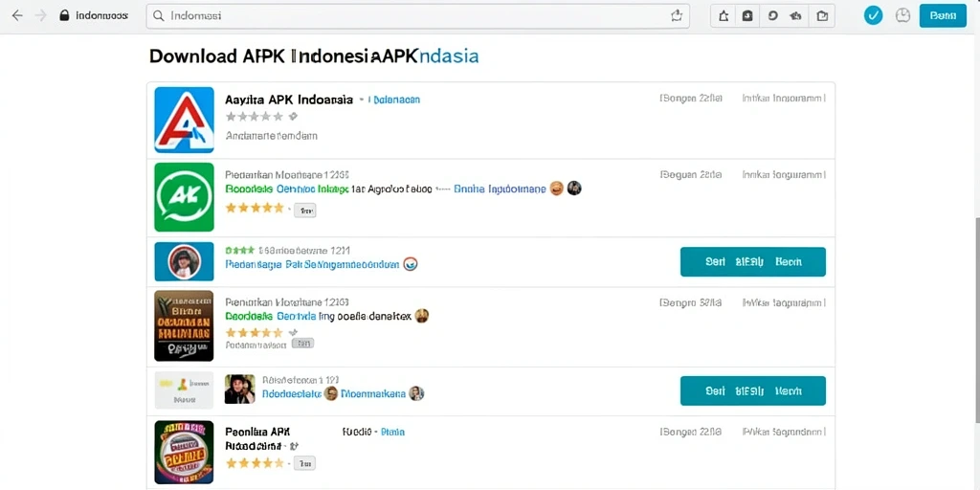Click the green stars in the portrait app row
The width and height of the screenshot is (980, 490).
pyautogui.click(x=239, y=250)
